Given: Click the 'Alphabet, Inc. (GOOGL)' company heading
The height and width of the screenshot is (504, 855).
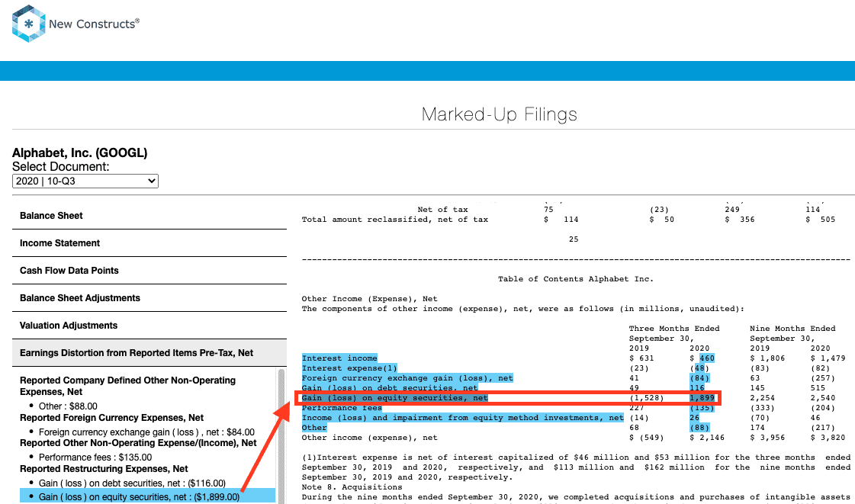Looking at the screenshot, I should (79, 153).
